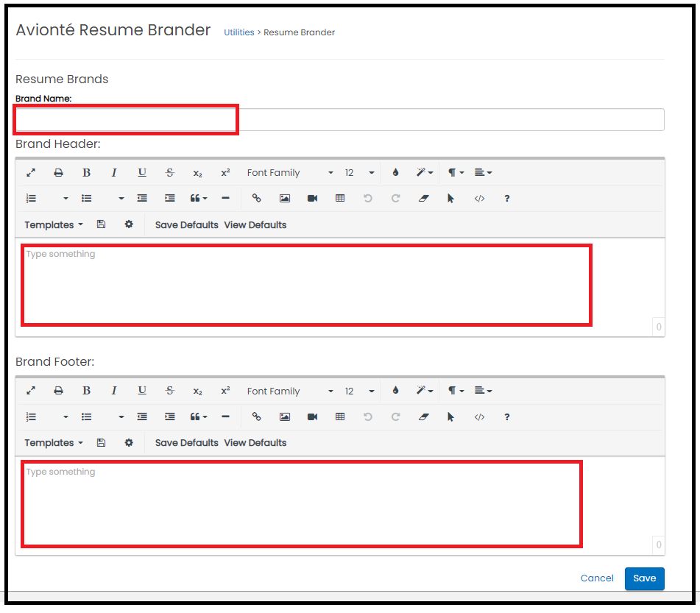Insert a video in the Brand Header editor
The height and width of the screenshot is (613, 700).
point(313,199)
